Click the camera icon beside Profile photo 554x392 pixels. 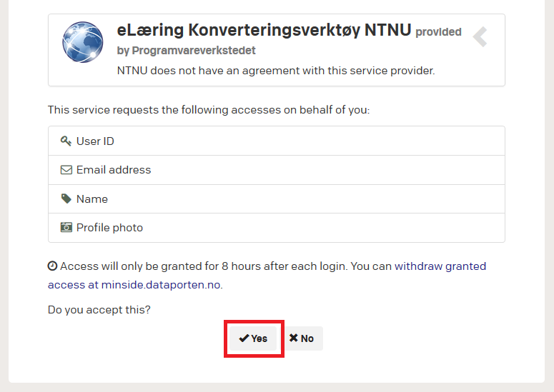[66, 227]
